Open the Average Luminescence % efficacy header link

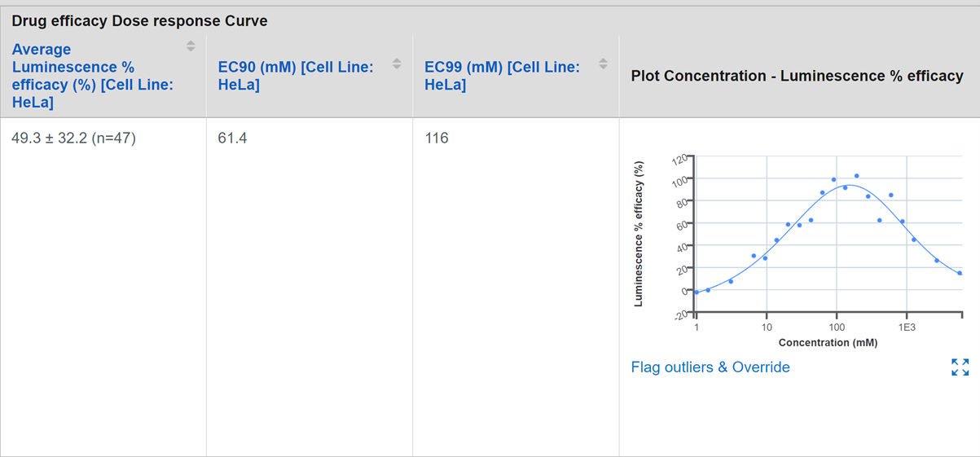92,76
